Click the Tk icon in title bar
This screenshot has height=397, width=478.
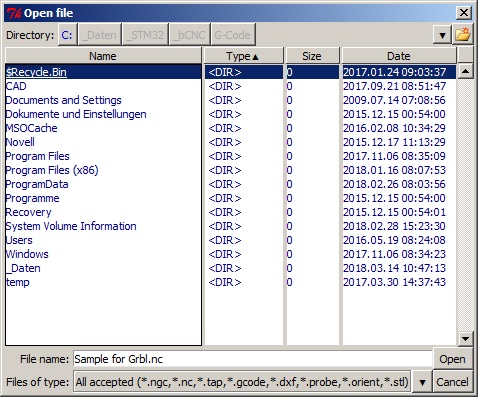[x=14, y=13]
